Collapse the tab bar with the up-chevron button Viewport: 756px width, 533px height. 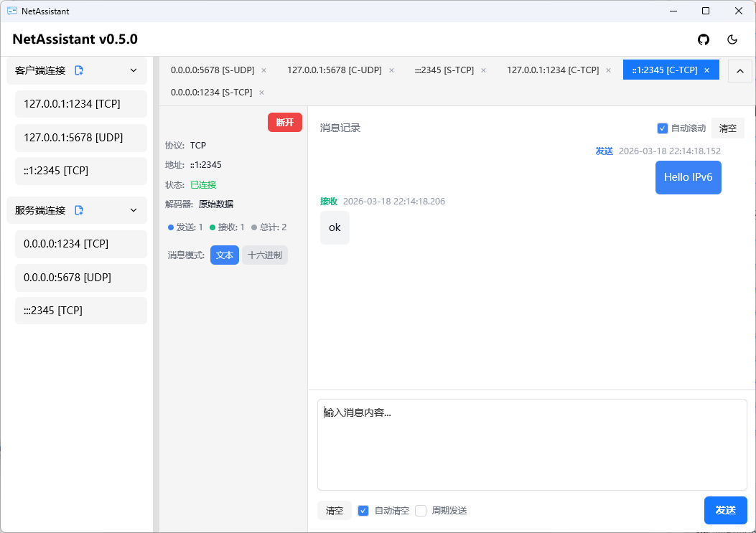point(739,70)
